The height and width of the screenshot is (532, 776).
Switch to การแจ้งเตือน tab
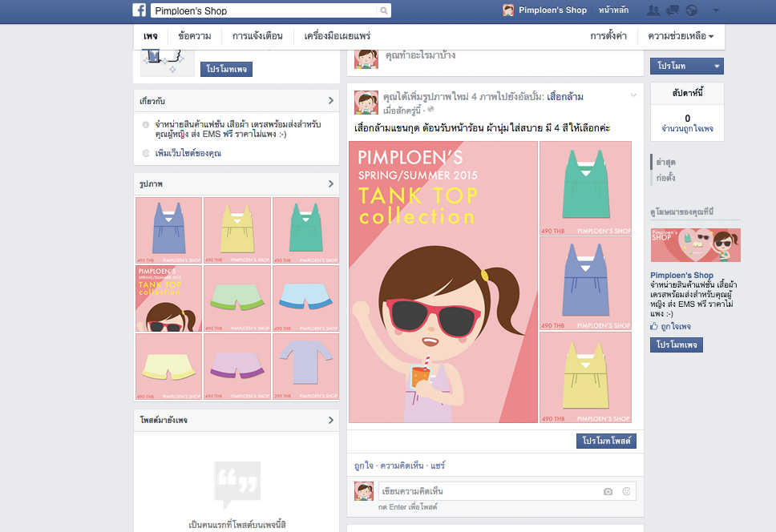click(x=257, y=36)
